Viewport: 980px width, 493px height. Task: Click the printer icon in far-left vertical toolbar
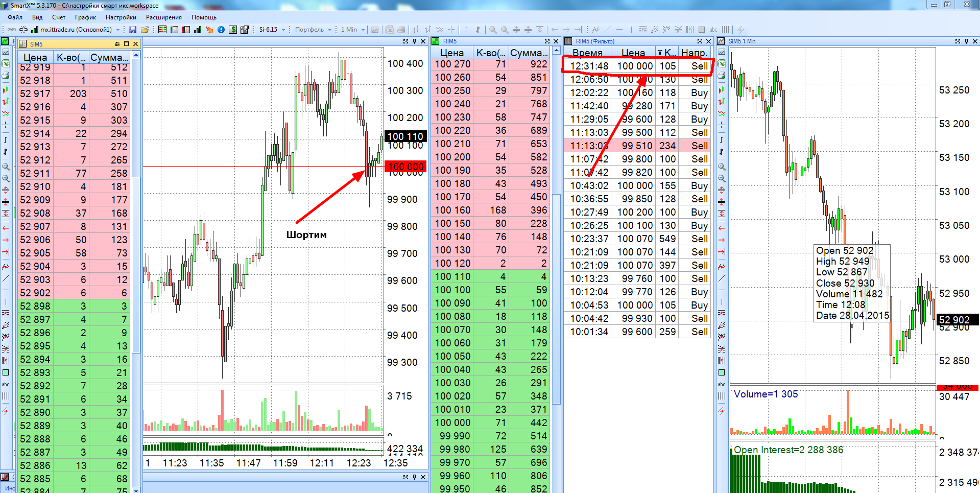6,75
